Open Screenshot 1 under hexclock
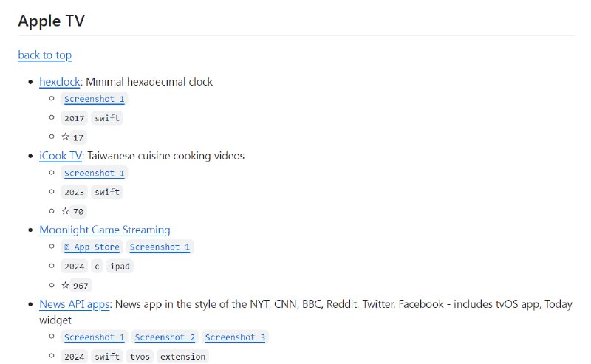This screenshot has width=591, height=364. click(94, 99)
